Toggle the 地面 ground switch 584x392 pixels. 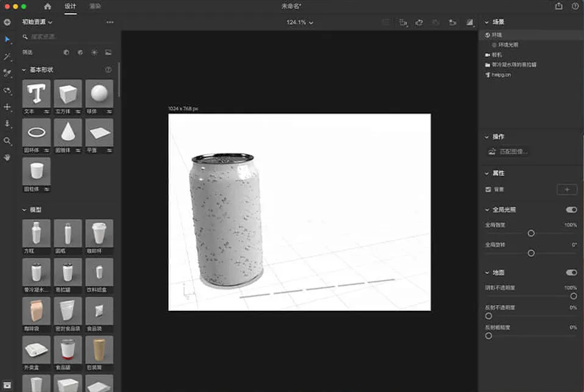[571, 273]
